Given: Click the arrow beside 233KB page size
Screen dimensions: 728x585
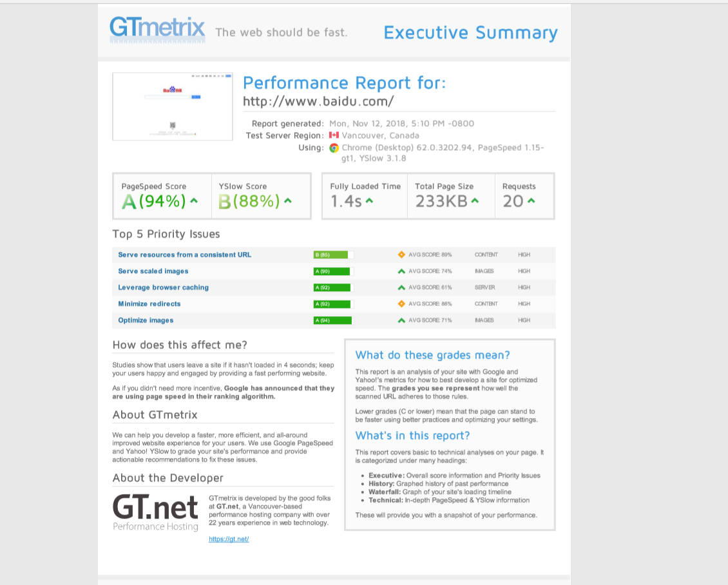Looking at the screenshot, I should coord(475,201).
